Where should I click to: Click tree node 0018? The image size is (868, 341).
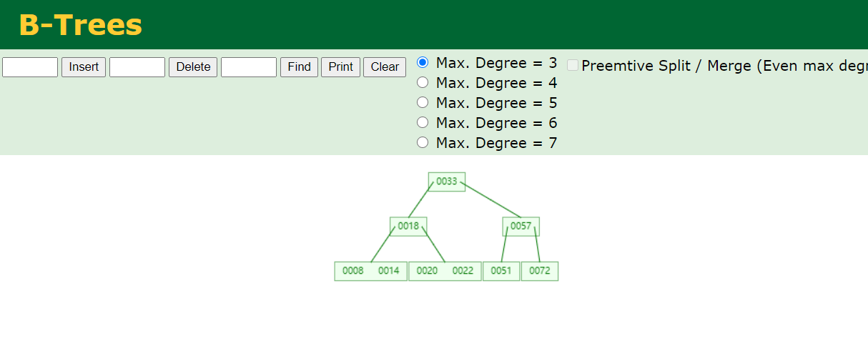tap(408, 226)
